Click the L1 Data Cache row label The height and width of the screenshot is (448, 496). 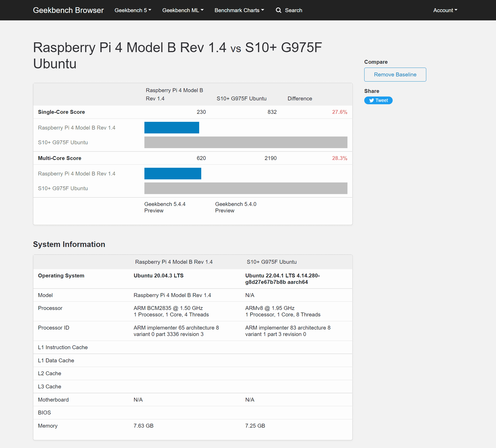56,361
